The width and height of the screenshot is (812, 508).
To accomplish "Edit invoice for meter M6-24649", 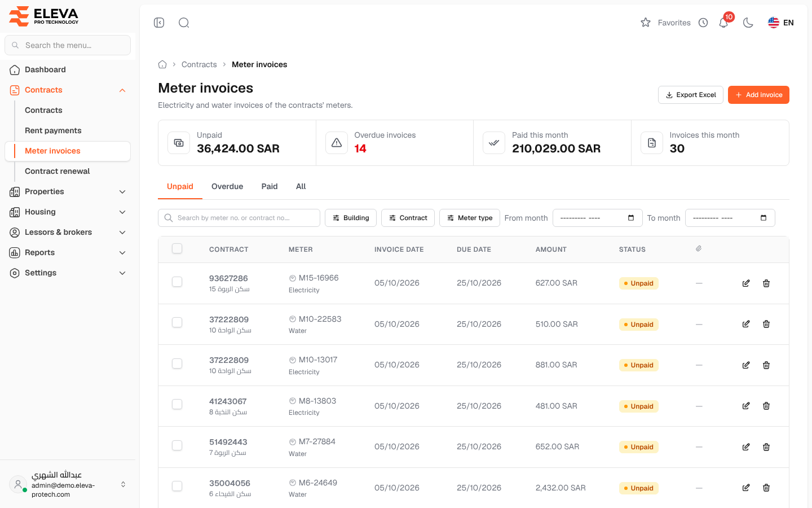I will point(746,488).
